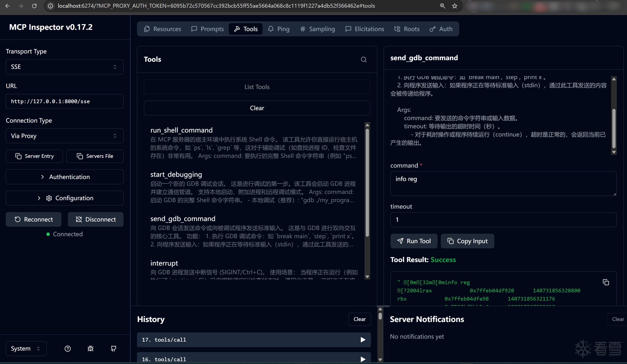Switch to the Sampling tab
The width and height of the screenshot is (627, 364).
317,29
